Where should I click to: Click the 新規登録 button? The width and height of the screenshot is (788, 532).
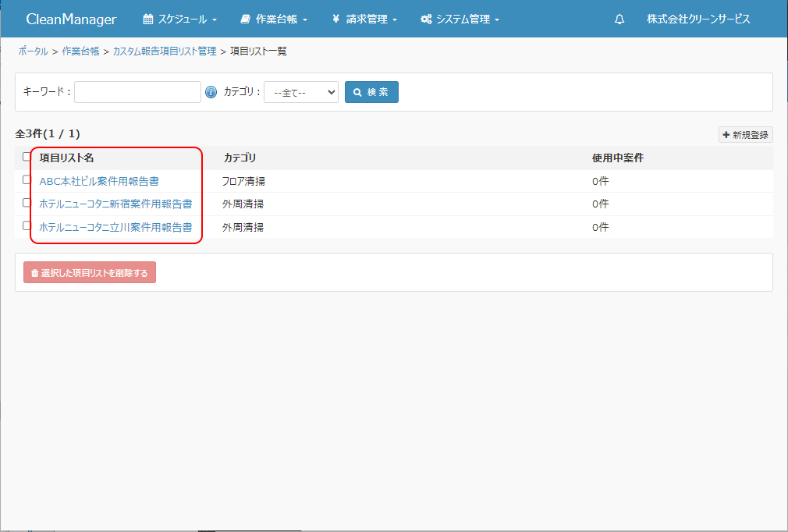(745, 135)
